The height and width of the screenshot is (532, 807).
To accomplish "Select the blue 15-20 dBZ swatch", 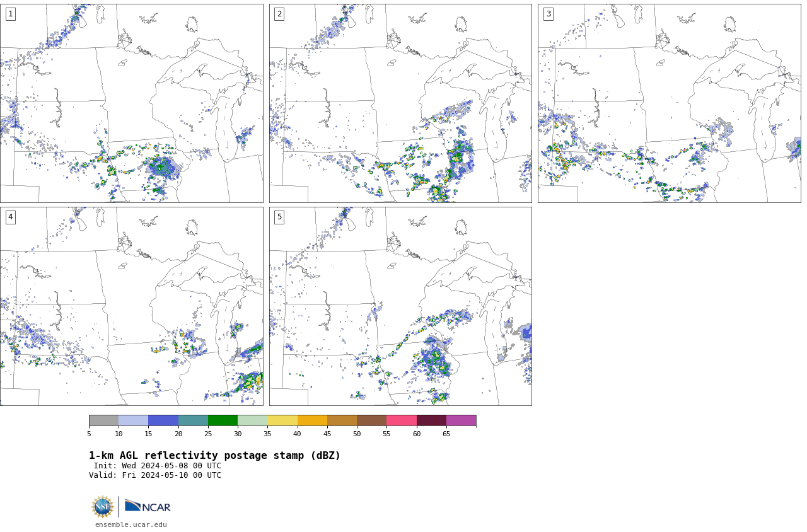I will tap(163, 420).
